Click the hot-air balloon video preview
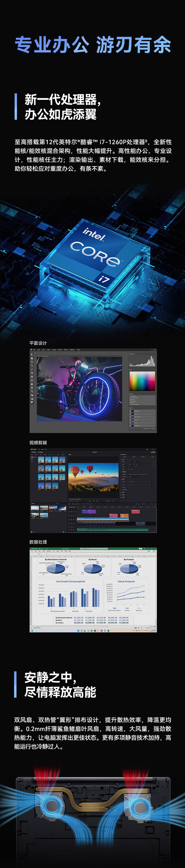This screenshot has height=868, width=185. pos(93,477)
